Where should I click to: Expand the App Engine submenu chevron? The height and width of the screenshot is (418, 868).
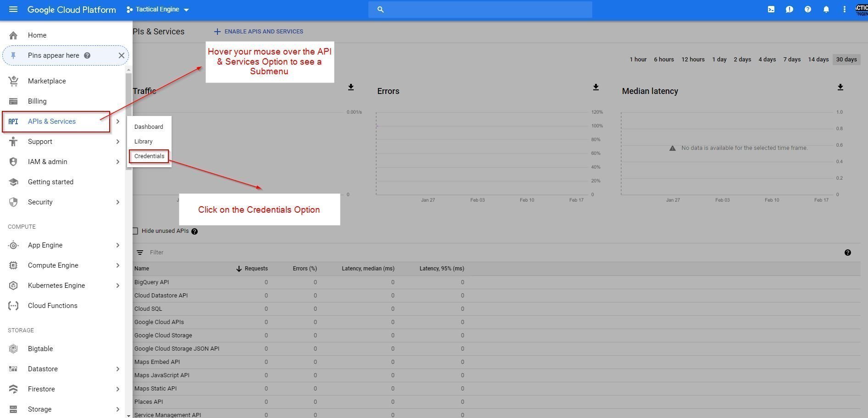tap(118, 245)
